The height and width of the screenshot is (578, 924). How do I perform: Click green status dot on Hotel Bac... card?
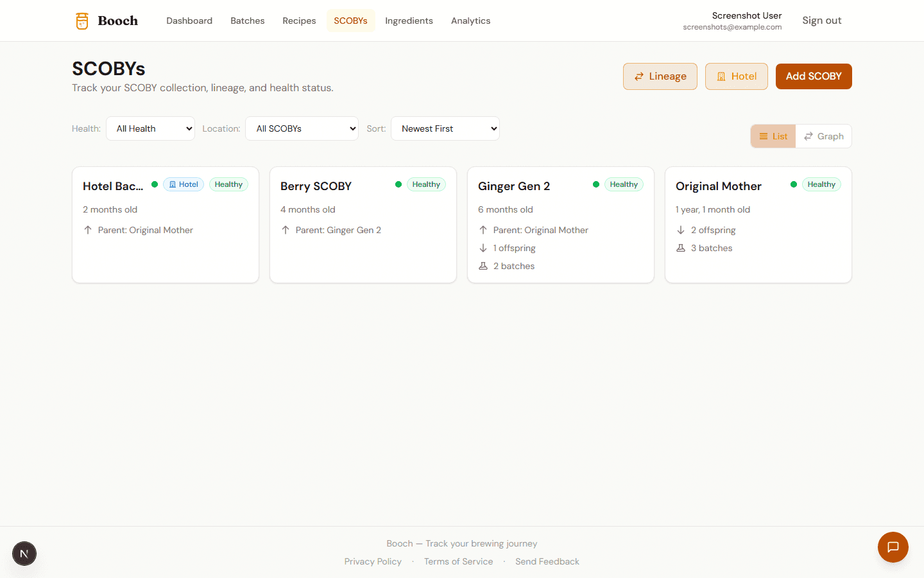[x=155, y=184]
